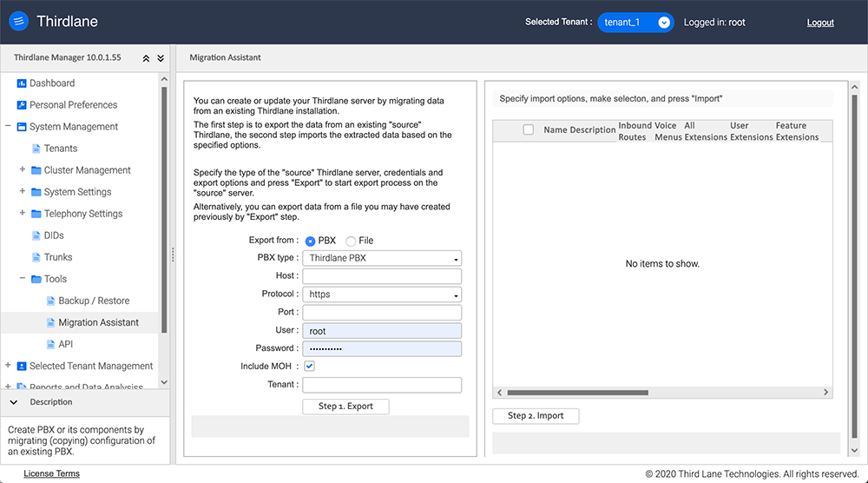This screenshot has height=483, width=868.
Task: Click the import table horizontal scrollbar thumb
Action: click(578, 393)
